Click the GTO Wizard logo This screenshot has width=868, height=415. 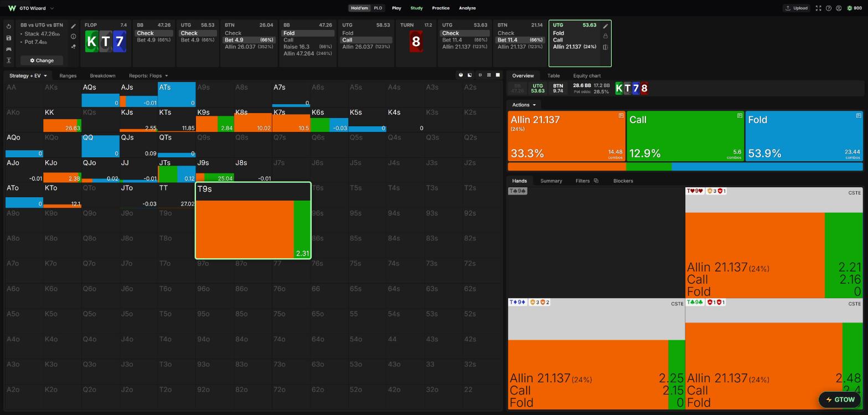click(12, 8)
